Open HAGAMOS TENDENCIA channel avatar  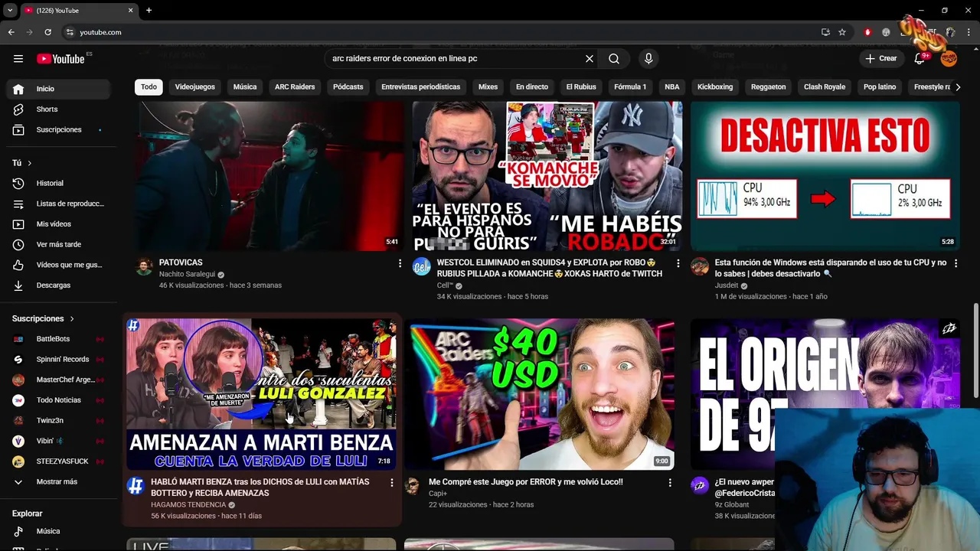point(136,487)
